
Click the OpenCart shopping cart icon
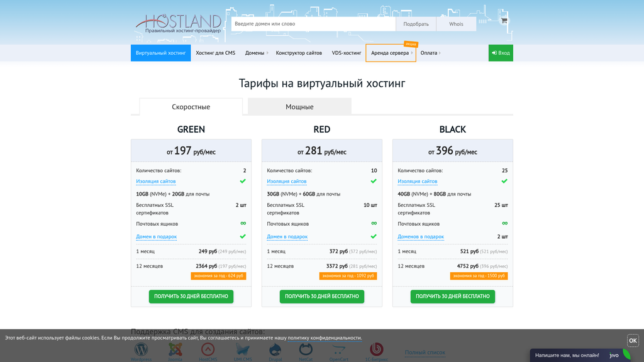coord(338,350)
